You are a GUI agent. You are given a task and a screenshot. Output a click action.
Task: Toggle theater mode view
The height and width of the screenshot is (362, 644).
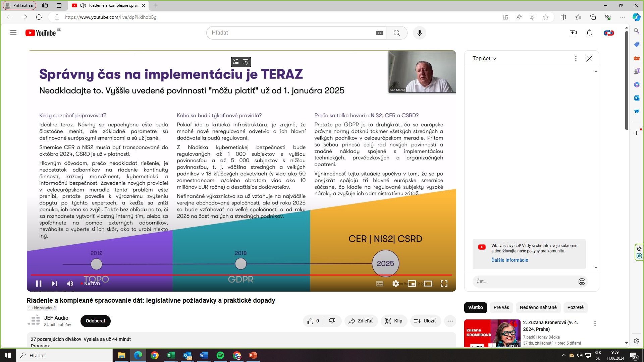click(x=428, y=284)
